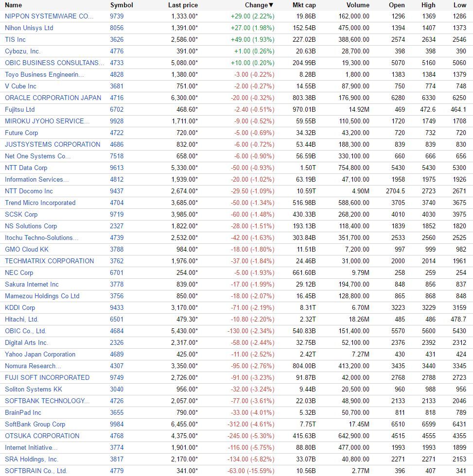
Task: Open FUJI SOFT INCORPORATED link
Action: tap(47, 378)
